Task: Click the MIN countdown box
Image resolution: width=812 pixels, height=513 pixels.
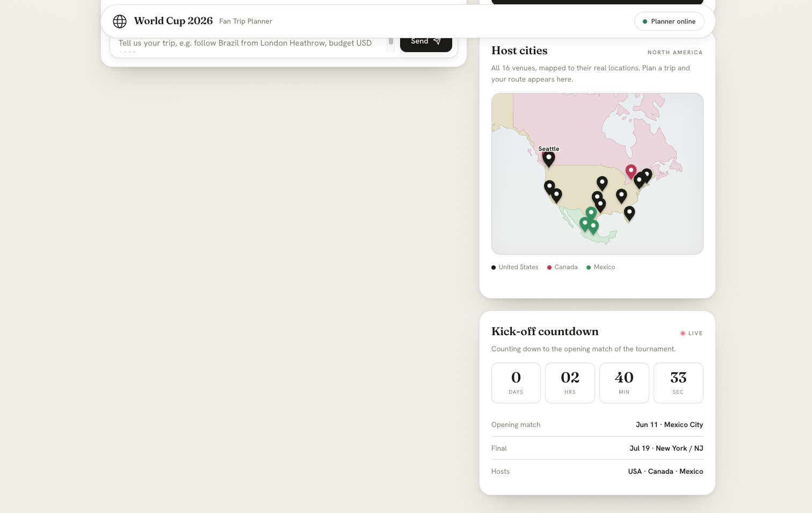Action: 624,383
